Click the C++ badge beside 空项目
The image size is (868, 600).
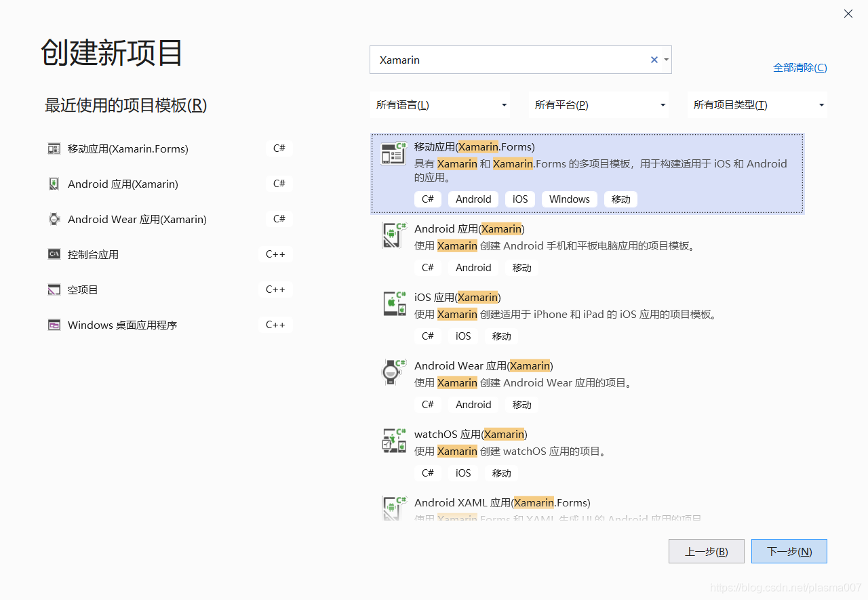tap(275, 289)
